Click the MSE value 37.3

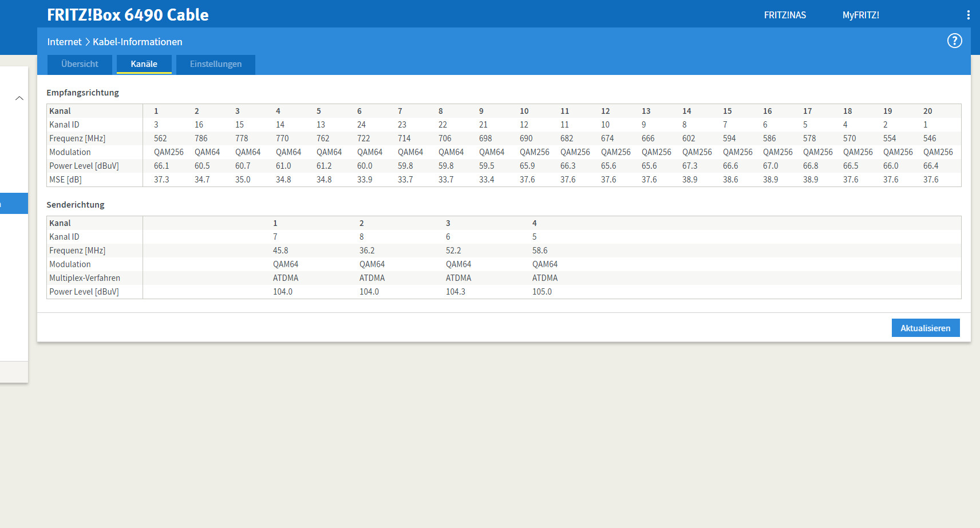pyautogui.click(x=161, y=180)
